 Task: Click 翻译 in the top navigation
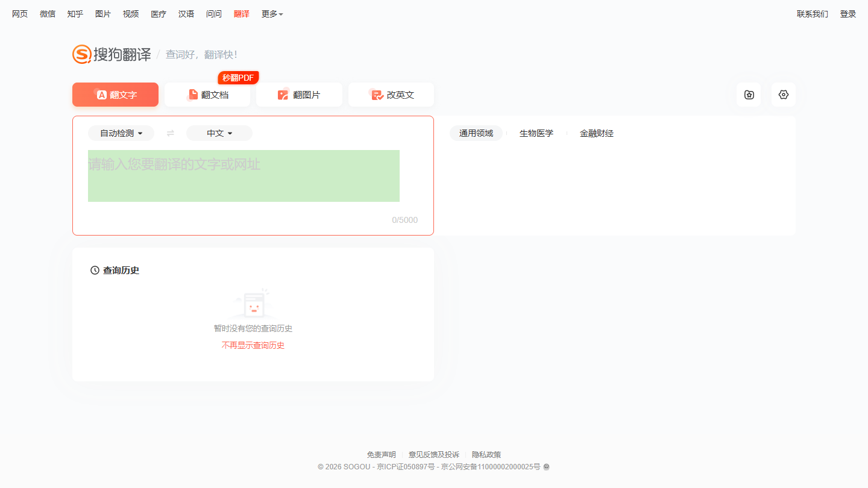tap(242, 14)
